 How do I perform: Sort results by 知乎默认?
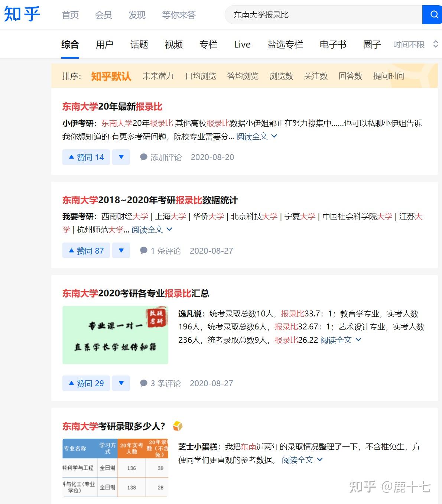111,76
